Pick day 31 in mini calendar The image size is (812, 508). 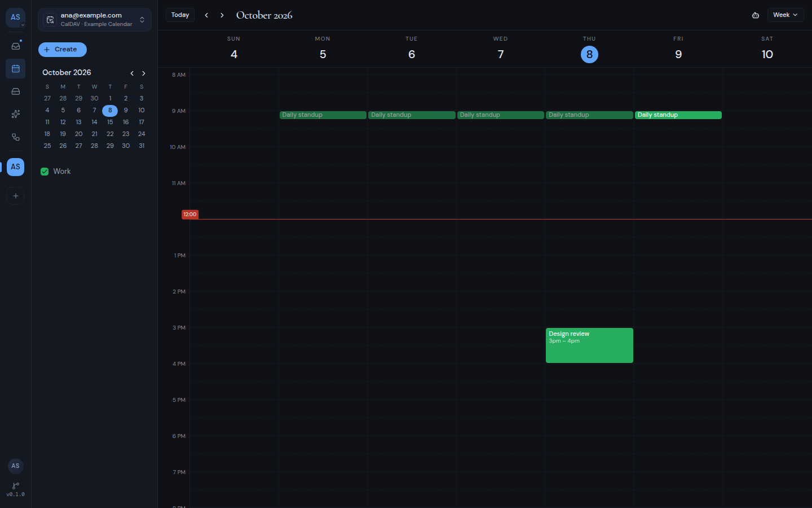pyautogui.click(x=142, y=146)
